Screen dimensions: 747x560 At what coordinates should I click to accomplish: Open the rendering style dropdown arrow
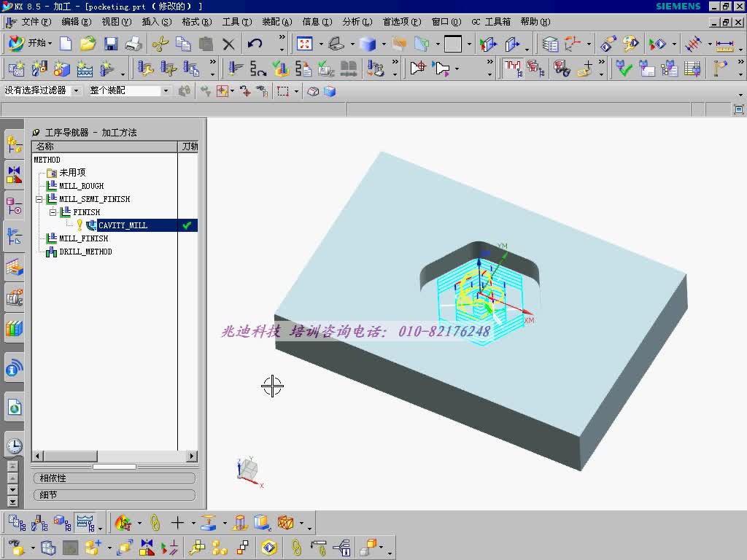tap(384, 44)
